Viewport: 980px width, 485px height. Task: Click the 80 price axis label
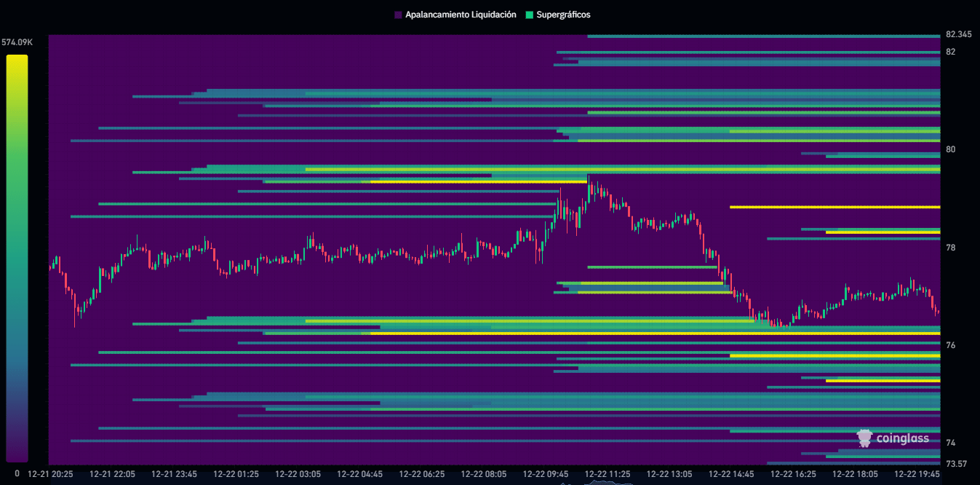(950, 149)
